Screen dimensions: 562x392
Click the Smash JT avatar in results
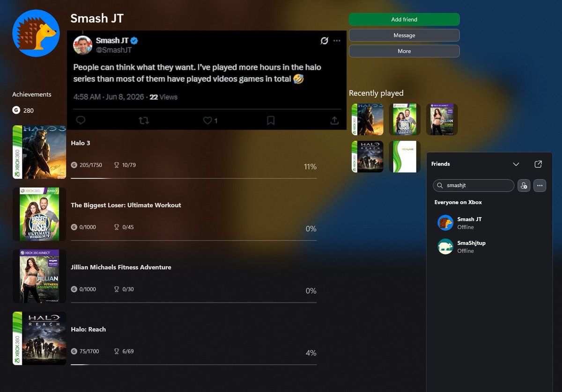coord(445,223)
